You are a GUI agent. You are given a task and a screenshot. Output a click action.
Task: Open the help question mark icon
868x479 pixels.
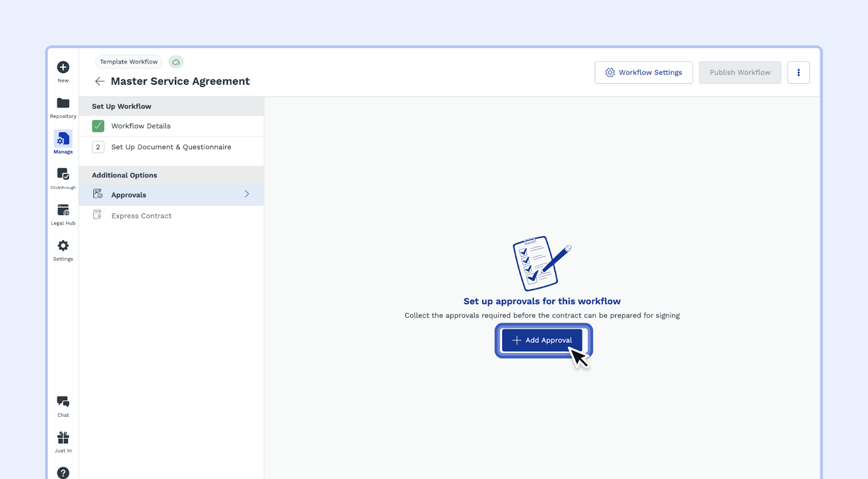coord(63,473)
